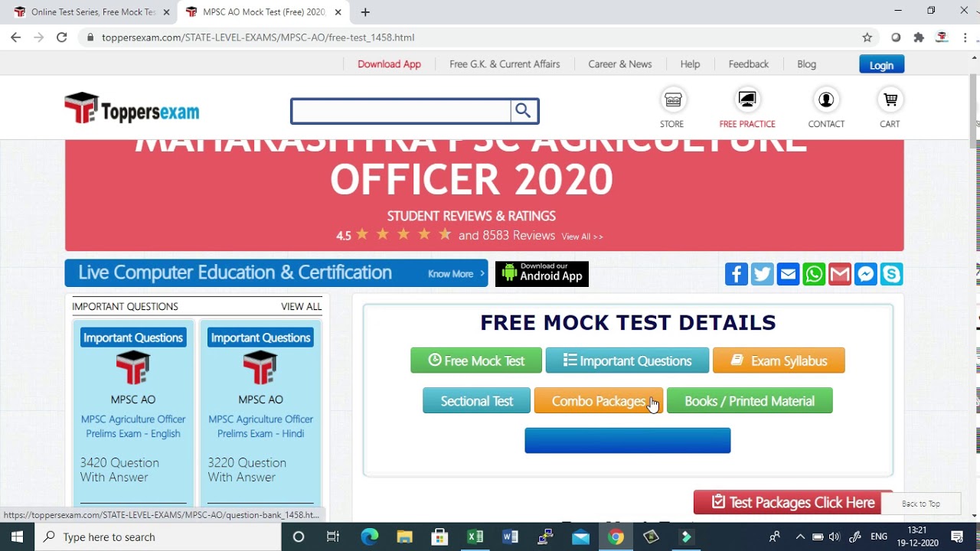This screenshot has width=980, height=551.
Task: Share page on WhatsApp
Action: (814, 274)
